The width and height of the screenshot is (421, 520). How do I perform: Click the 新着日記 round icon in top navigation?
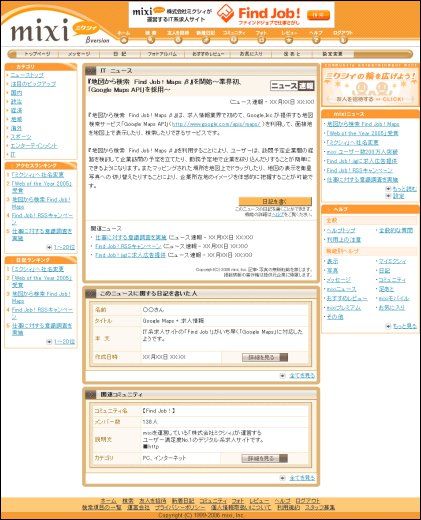coord(206,40)
